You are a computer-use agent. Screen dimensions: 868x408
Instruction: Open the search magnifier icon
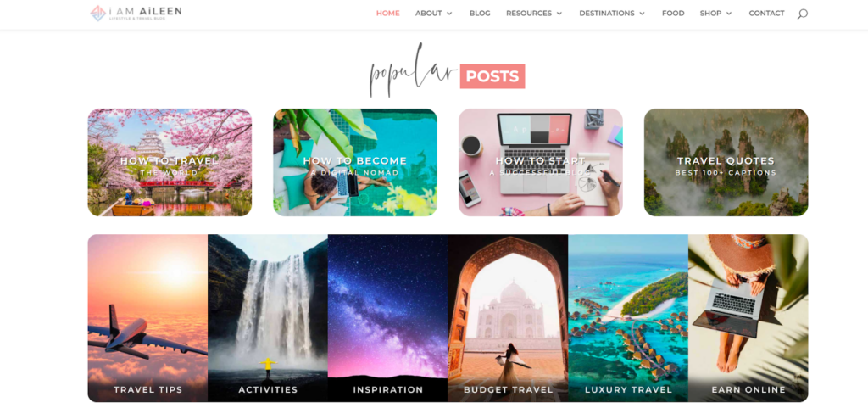point(802,14)
